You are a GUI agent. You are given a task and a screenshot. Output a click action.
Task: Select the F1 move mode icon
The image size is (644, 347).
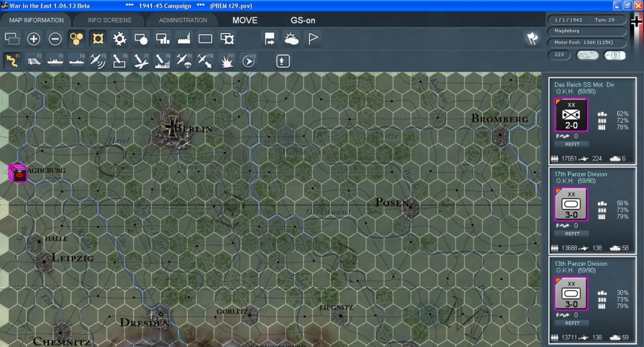(12, 61)
